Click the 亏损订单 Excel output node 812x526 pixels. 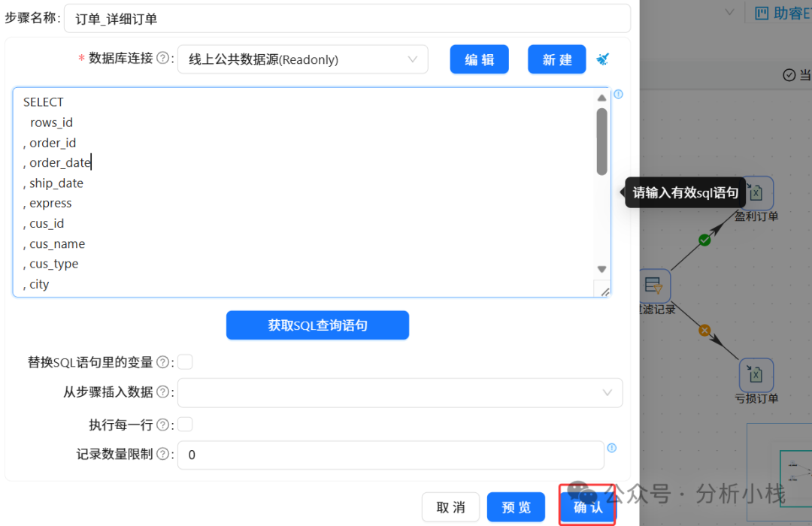tap(756, 375)
